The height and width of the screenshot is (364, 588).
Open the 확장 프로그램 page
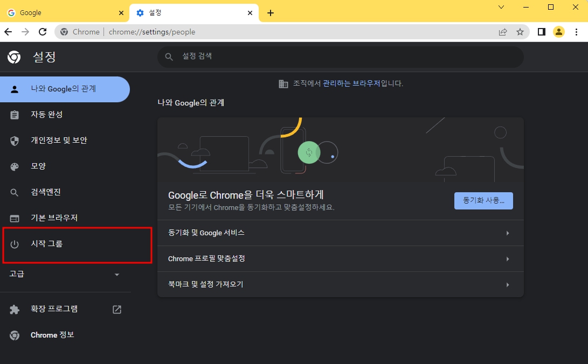tap(54, 309)
